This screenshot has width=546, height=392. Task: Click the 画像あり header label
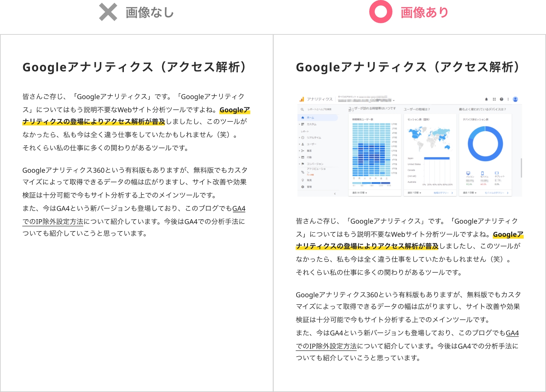tap(425, 13)
